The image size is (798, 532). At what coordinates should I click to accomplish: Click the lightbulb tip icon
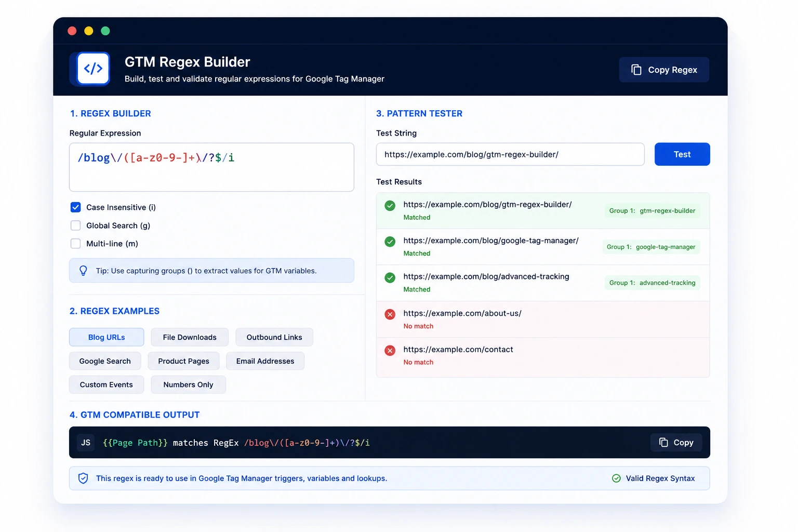(x=83, y=271)
